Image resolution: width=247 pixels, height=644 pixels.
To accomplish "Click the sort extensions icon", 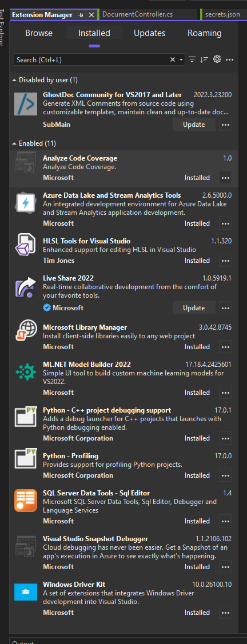I will coord(204,59).
